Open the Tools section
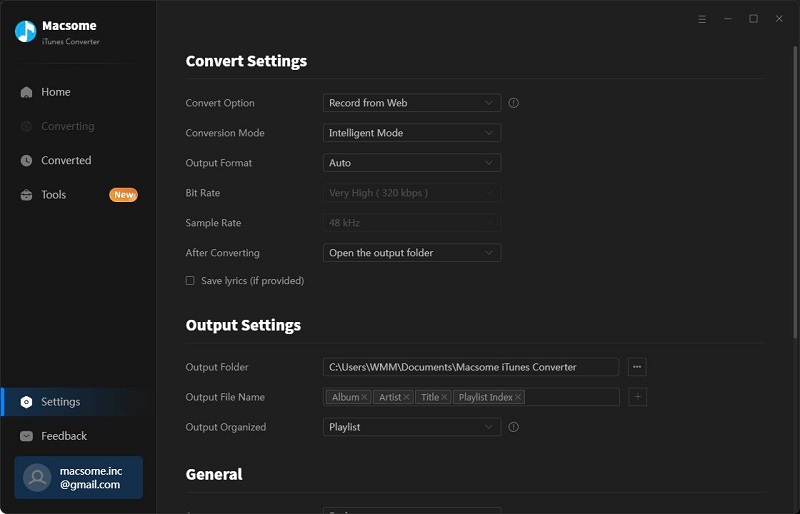 78,194
